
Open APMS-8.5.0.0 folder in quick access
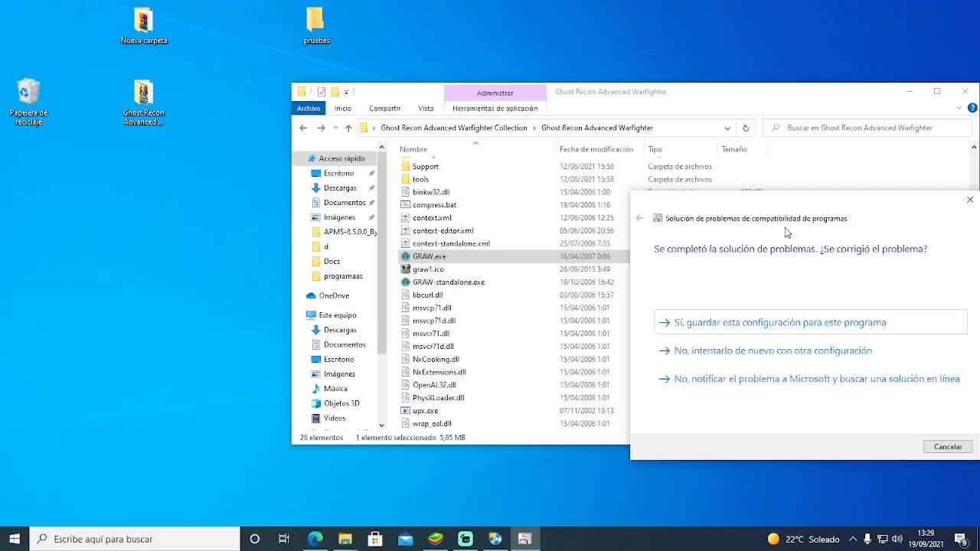[x=345, y=232]
